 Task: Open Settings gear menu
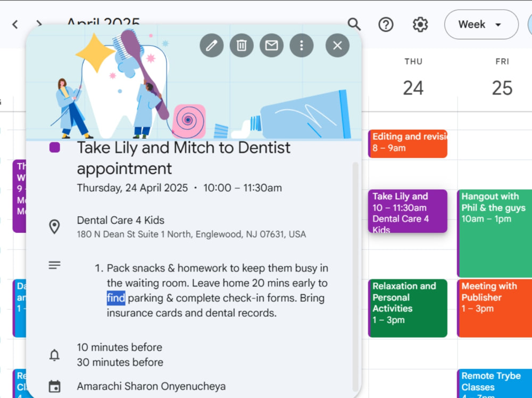[x=420, y=24]
